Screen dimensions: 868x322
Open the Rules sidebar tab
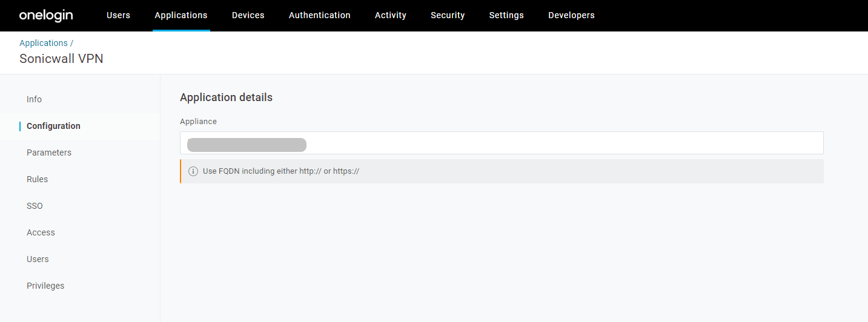37,179
